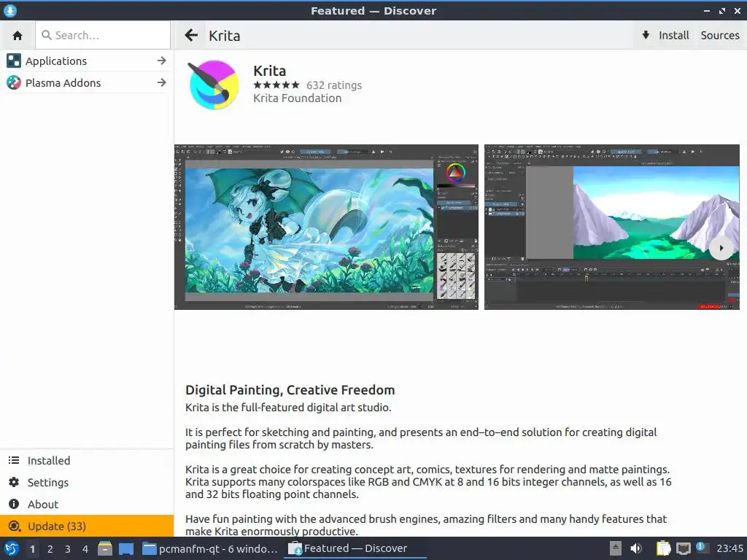747x560 pixels.
Task: Expand the Applications arrow
Action: [x=162, y=61]
